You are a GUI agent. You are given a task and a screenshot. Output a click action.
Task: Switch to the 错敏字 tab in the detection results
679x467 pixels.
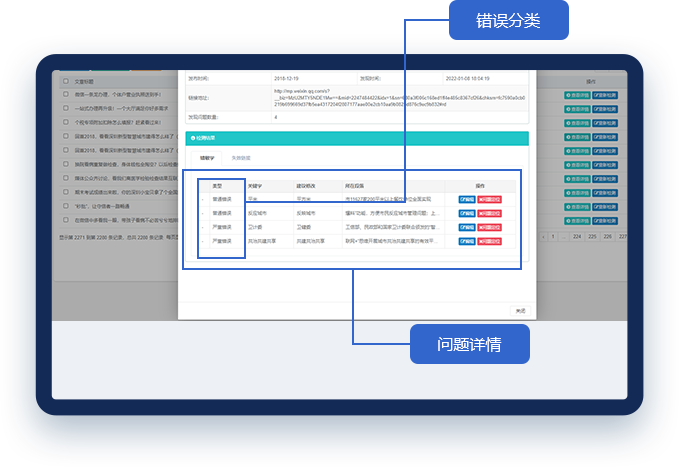(207, 158)
